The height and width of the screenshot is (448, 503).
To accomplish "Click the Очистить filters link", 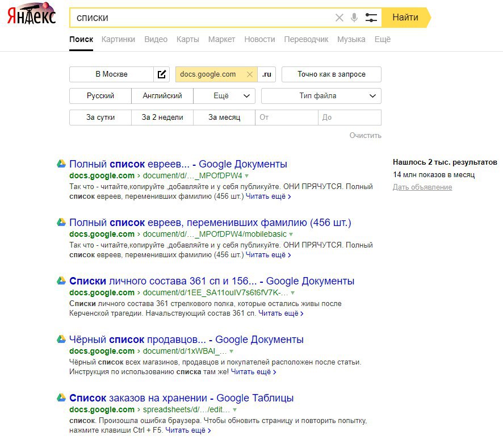I will pyautogui.click(x=366, y=136).
